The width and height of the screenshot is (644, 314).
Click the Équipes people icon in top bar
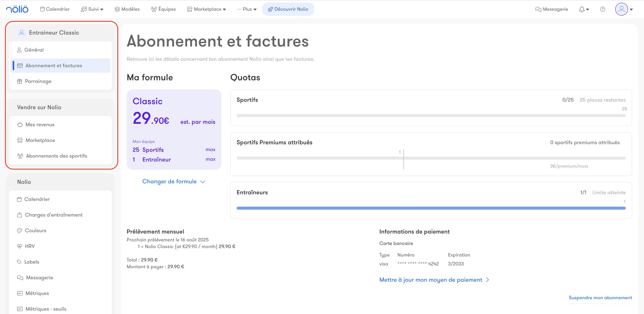pyautogui.click(x=154, y=9)
